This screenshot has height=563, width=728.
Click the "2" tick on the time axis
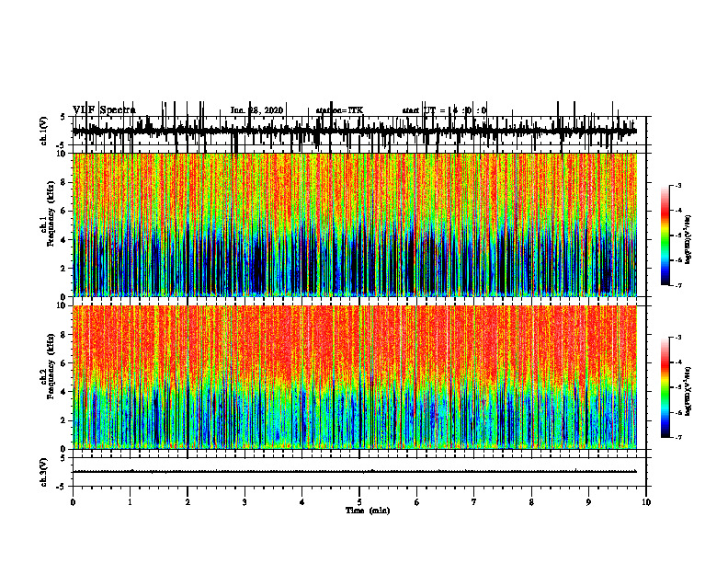(x=188, y=502)
